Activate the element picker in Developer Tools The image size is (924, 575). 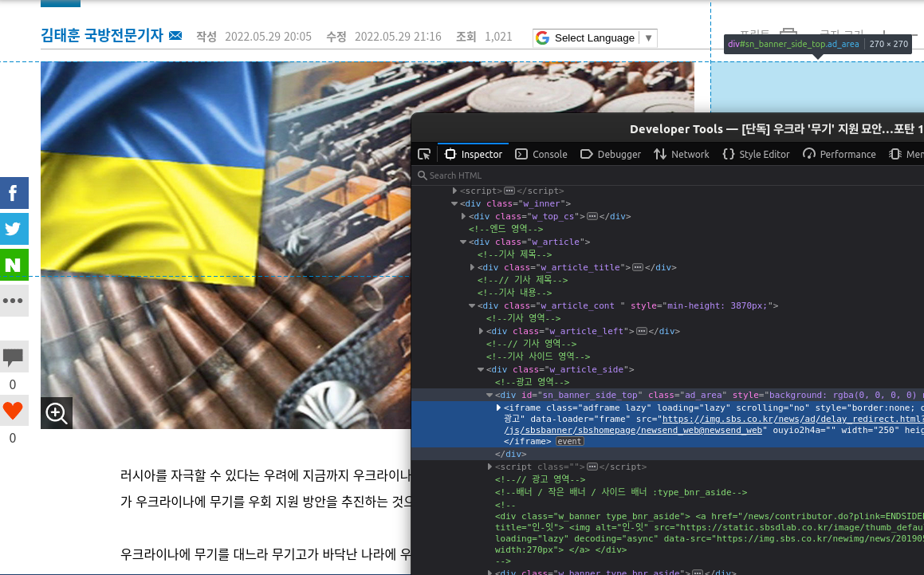click(x=424, y=154)
